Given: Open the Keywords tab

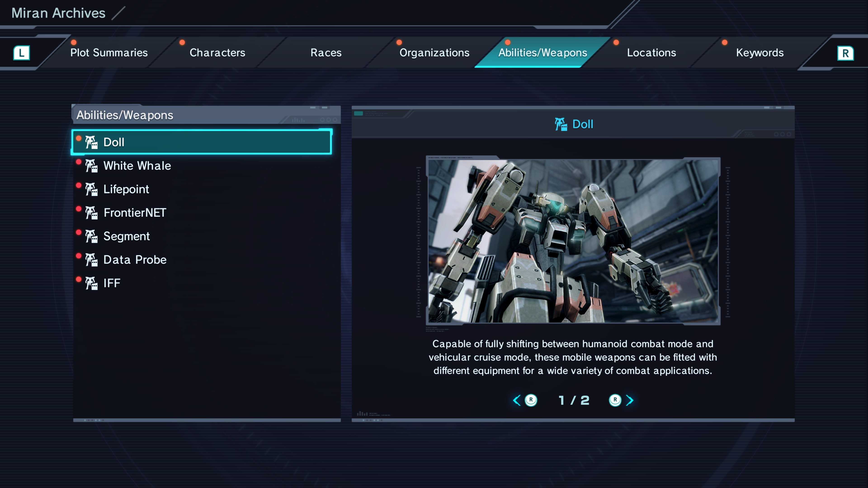Looking at the screenshot, I should coord(759,53).
